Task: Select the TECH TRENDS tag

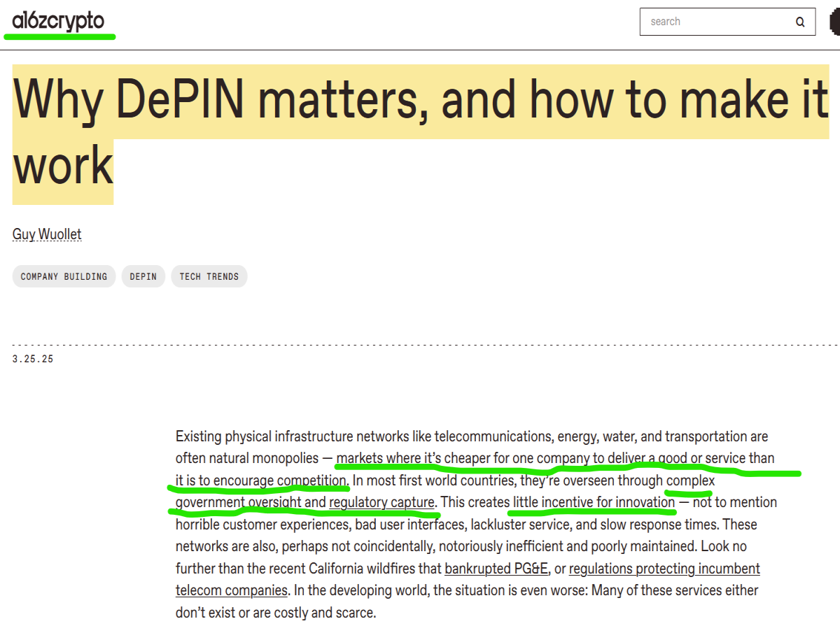Action: tap(209, 276)
